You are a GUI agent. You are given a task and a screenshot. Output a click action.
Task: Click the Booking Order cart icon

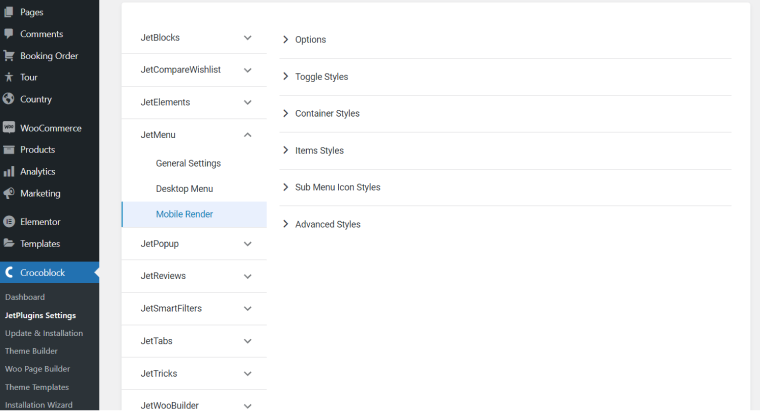click(9, 56)
